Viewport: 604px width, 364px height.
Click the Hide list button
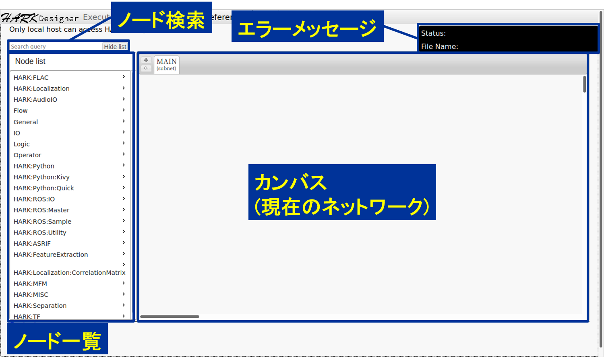point(115,46)
